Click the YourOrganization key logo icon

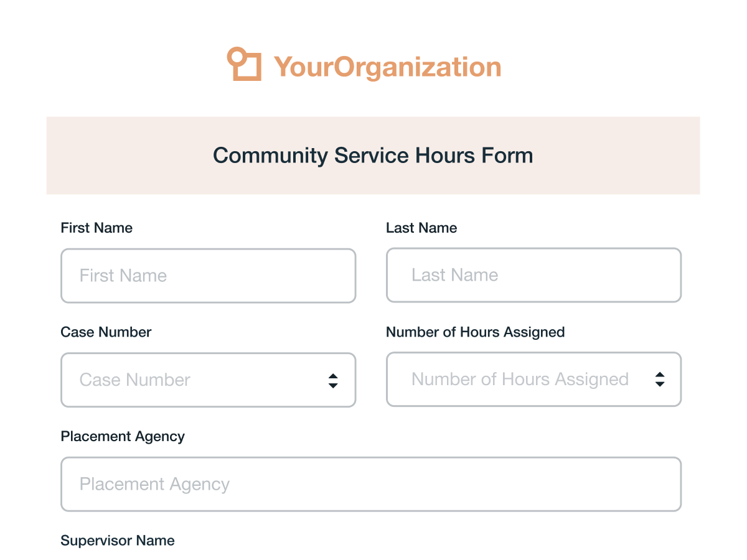click(x=245, y=64)
